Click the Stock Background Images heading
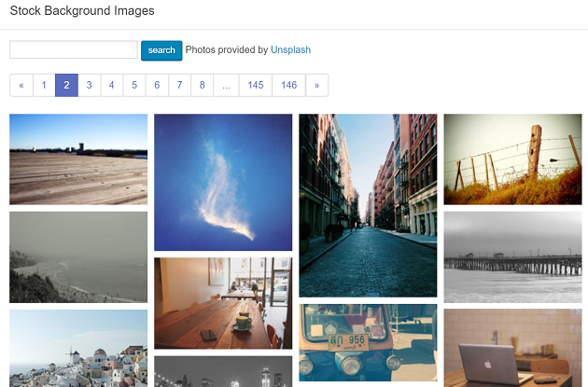The height and width of the screenshot is (387, 588). click(x=82, y=11)
